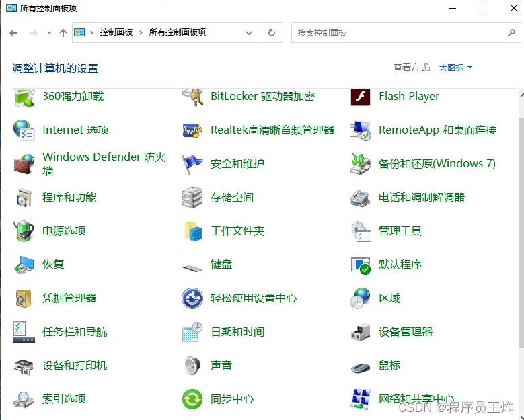
Task: Click the 索引选项 magnifier icon
Action: click(24, 400)
